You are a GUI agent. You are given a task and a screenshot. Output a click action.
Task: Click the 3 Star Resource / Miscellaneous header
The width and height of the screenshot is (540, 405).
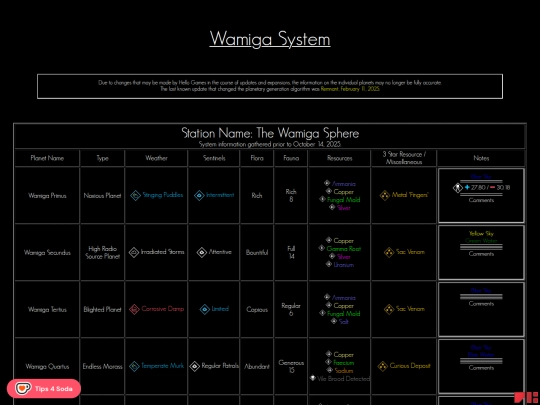(404, 158)
